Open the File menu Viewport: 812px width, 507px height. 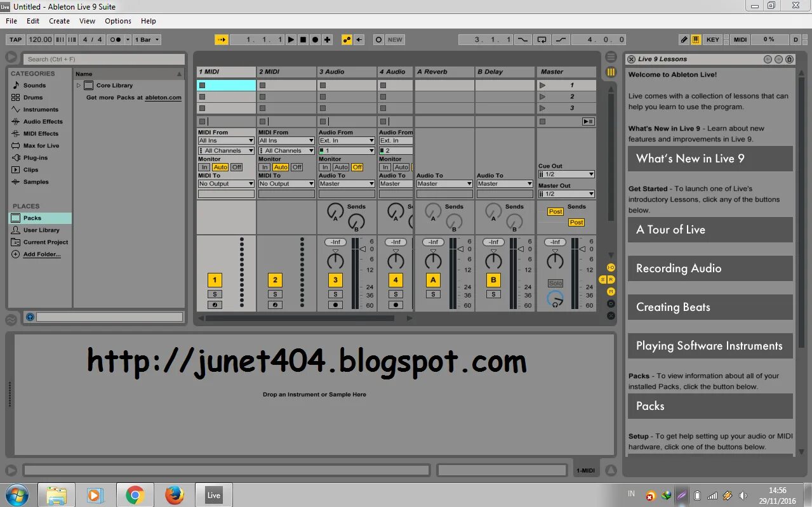pyautogui.click(x=11, y=21)
